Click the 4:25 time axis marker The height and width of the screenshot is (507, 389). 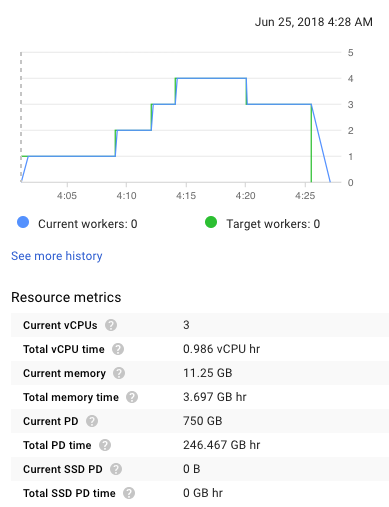pyautogui.click(x=305, y=195)
